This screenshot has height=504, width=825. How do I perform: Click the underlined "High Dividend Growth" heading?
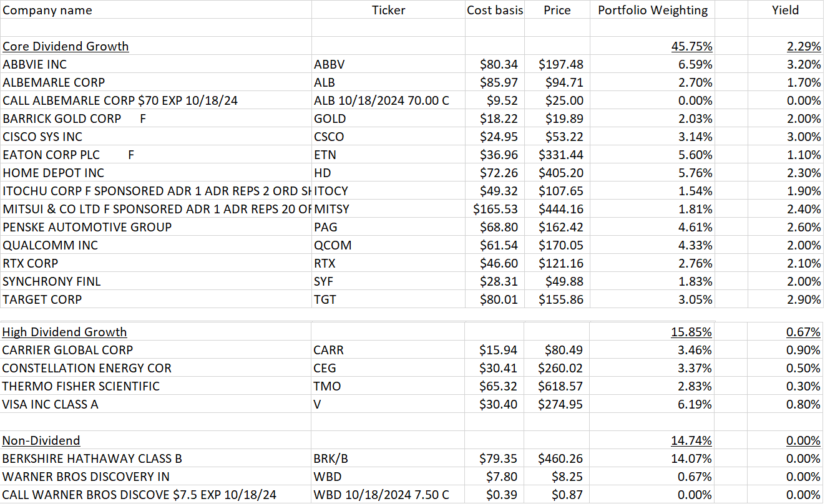pyautogui.click(x=64, y=332)
